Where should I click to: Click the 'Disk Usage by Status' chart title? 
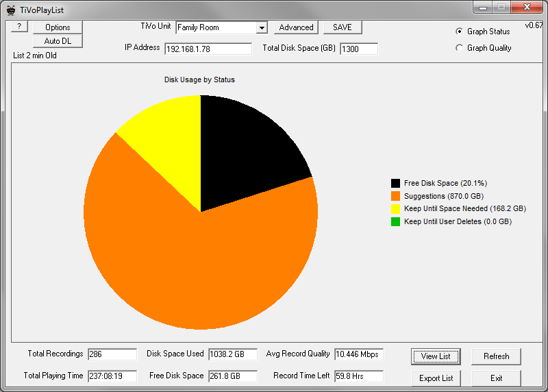point(199,79)
